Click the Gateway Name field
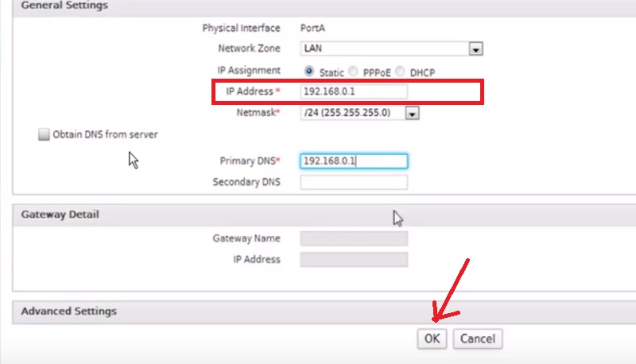The height and width of the screenshot is (364, 636). [354, 238]
